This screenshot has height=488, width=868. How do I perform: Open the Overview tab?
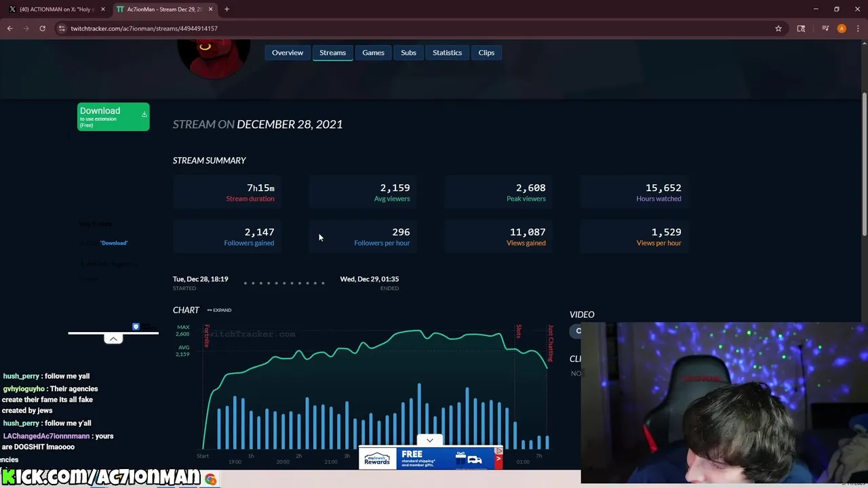pos(288,52)
